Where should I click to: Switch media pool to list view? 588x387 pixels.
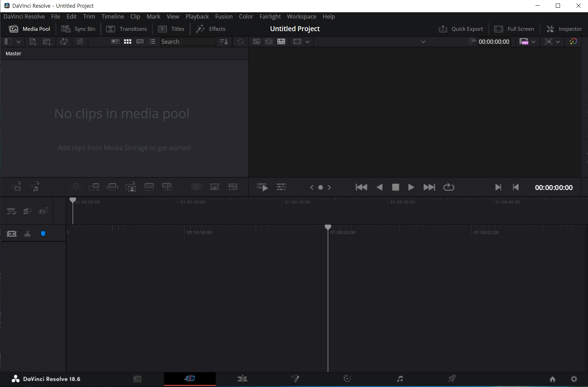(x=152, y=41)
